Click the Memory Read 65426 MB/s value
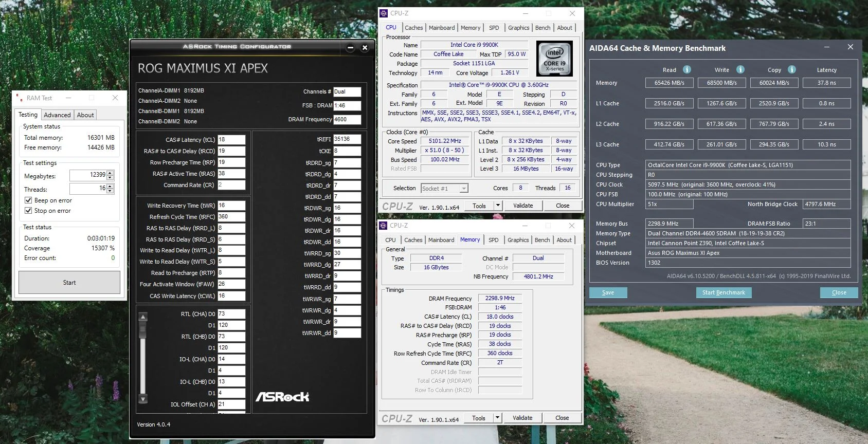 pos(669,83)
